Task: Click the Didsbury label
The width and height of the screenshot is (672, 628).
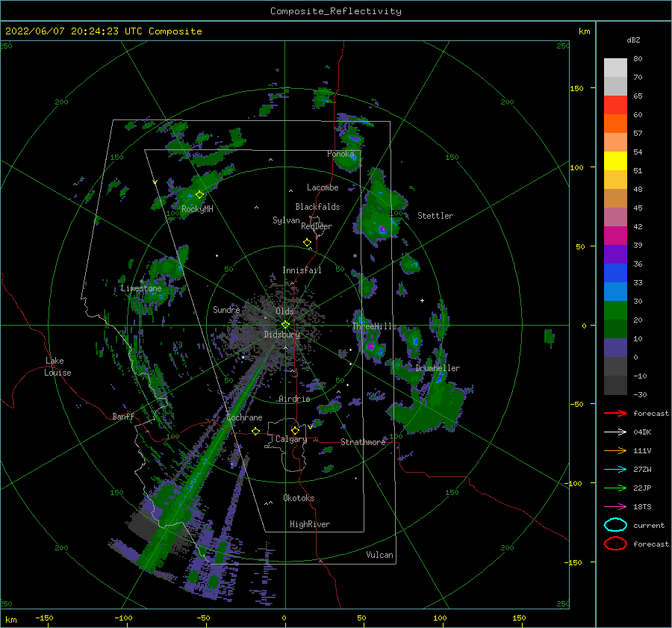Action: [282, 335]
